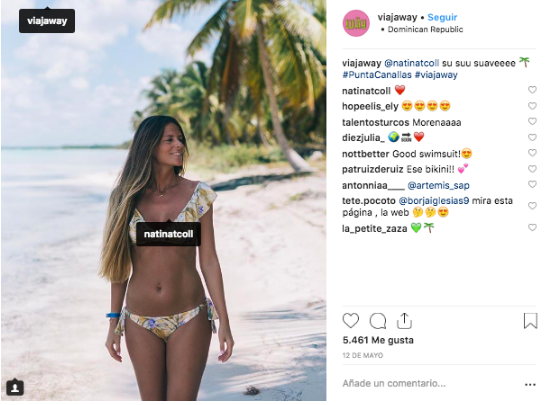The height and width of the screenshot is (405, 558).
Task: Click the Seguir follow link
Action: click(442, 17)
